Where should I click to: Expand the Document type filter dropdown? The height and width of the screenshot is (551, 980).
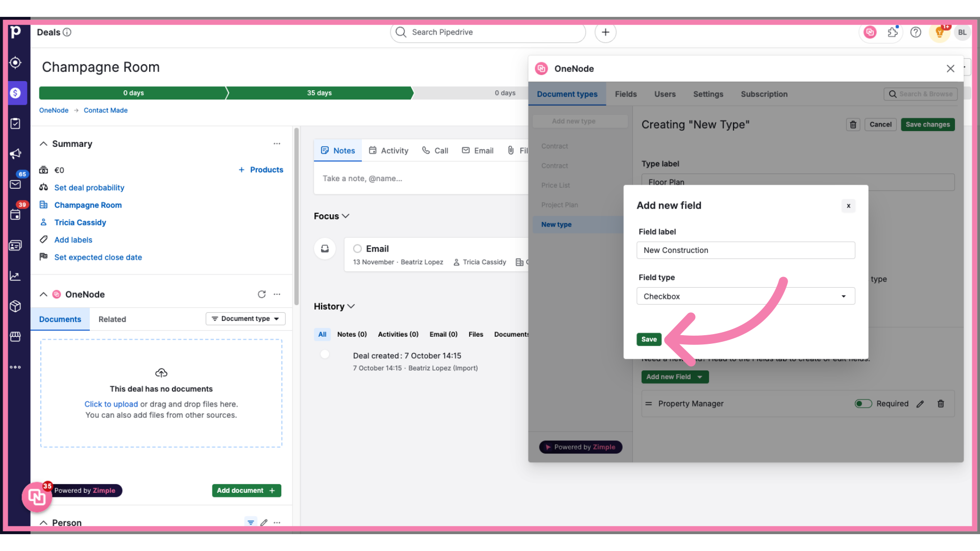point(246,318)
